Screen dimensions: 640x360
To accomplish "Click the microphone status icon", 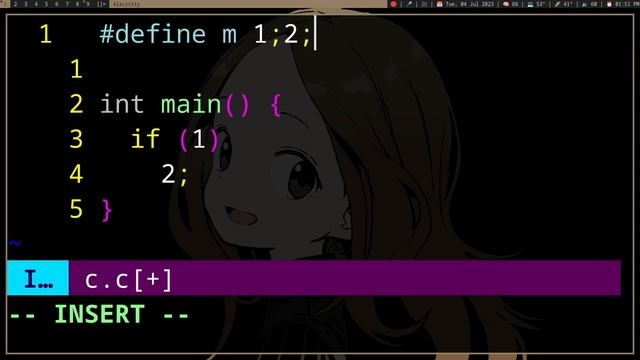I will click(x=409, y=4).
